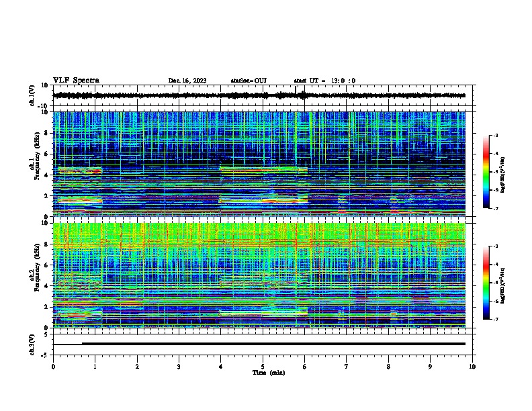Image resolution: width=532 pixels, height=411 pixels.
Task: Click time axis tick label '5'
Action: [263, 367]
